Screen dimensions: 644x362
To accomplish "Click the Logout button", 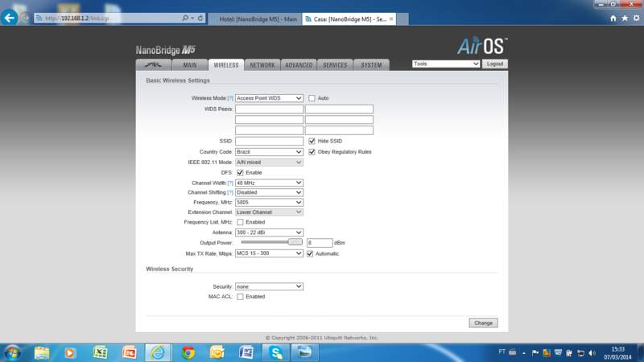I will pos(495,64).
